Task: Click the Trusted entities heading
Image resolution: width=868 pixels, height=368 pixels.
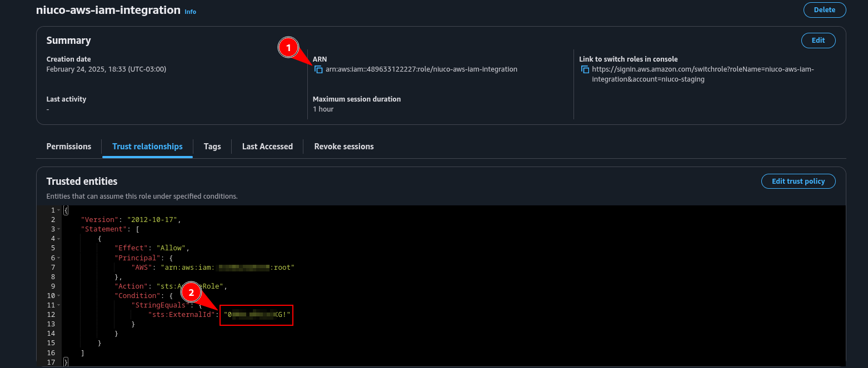Action: pyautogui.click(x=82, y=182)
